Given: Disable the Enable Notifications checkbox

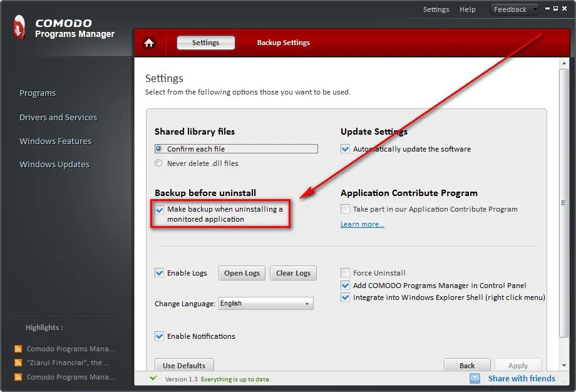Looking at the screenshot, I should [159, 336].
